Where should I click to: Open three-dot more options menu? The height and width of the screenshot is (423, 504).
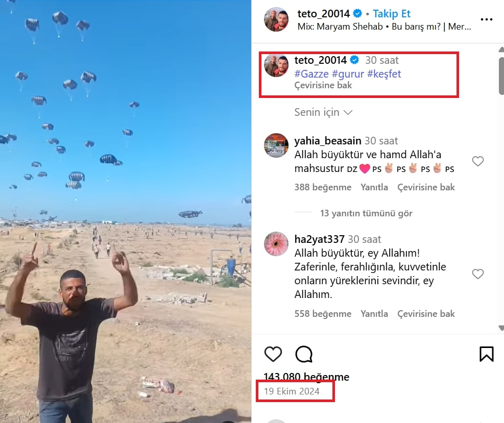pyautogui.click(x=486, y=19)
